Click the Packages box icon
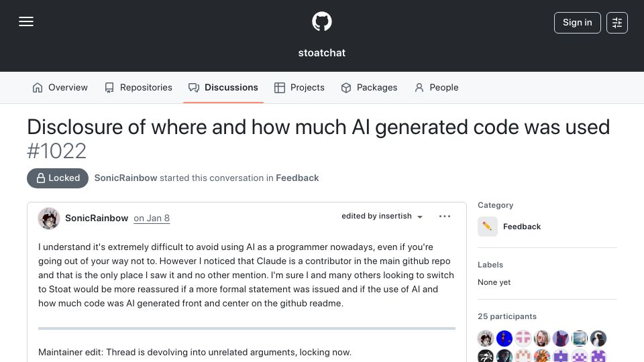 [346, 88]
